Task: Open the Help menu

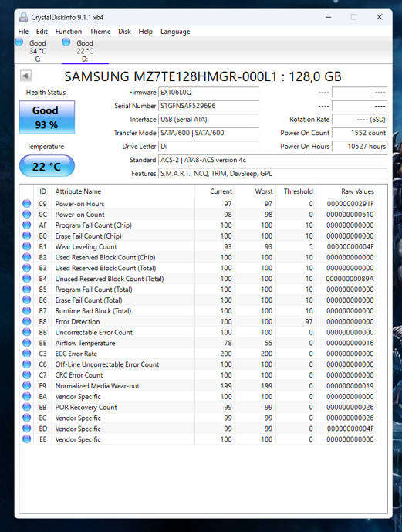Action: (x=145, y=32)
